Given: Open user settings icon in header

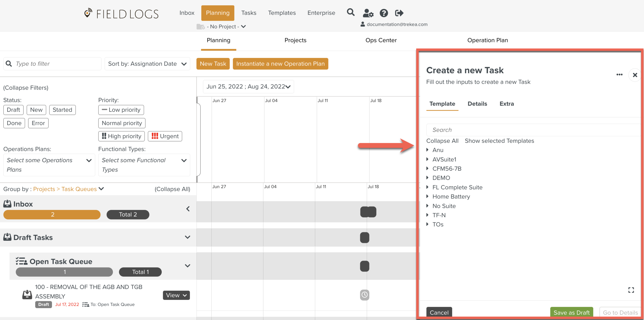Looking at the screenshot, I should click(368, 13).
